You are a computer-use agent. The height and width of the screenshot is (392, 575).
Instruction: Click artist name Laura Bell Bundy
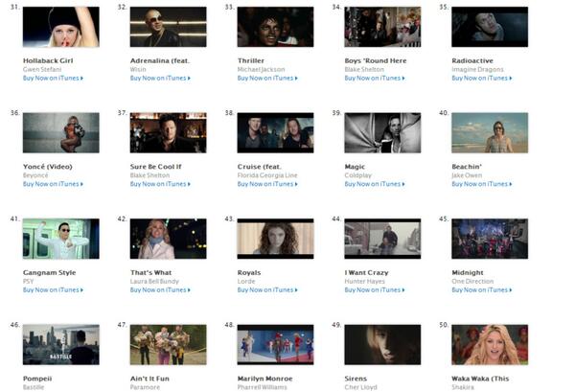pyautogui.click(x=154, y=281)
